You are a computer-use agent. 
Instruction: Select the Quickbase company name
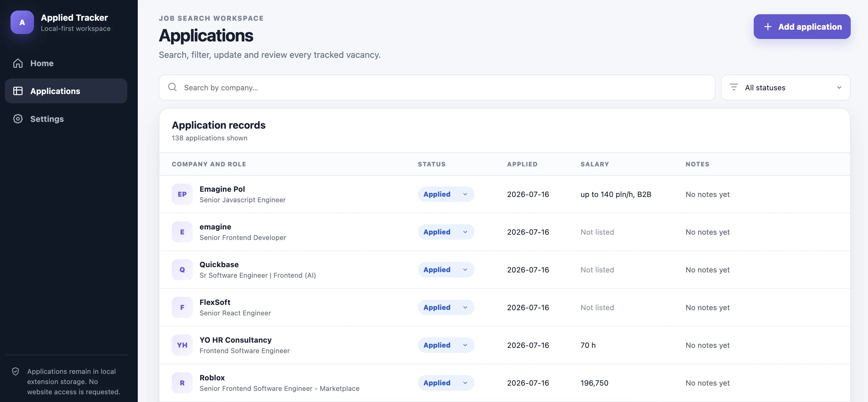(219, 264)
